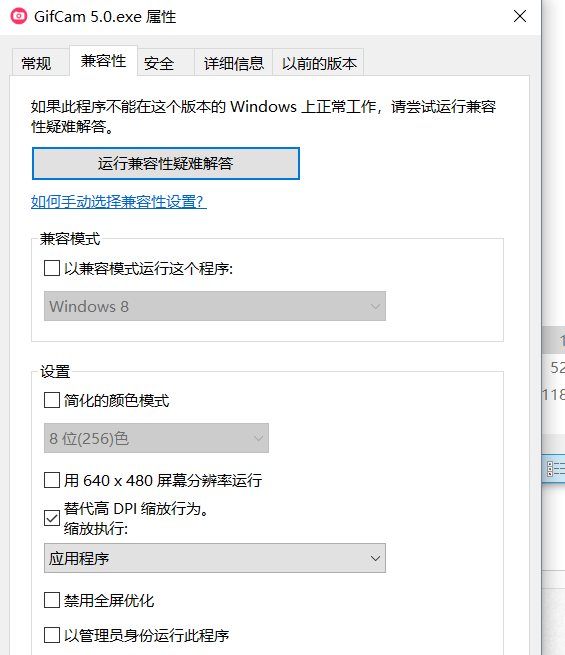Open the 安全 tab
Screen dimensions: 565x655
coord(159,63)
